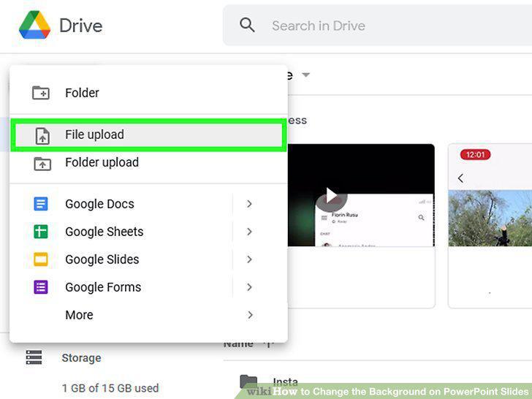
Task: Click the new folder icon
Action: click(x=41, y=93)
